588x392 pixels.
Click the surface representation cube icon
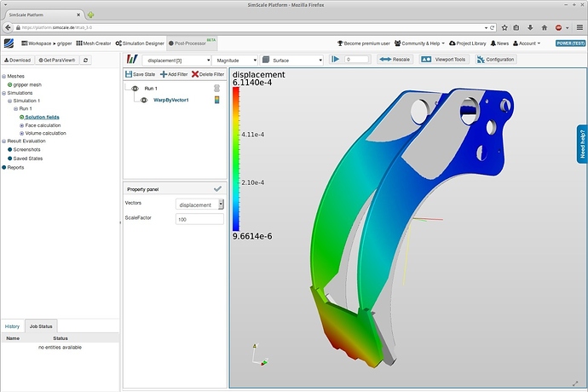click(266, 60)
